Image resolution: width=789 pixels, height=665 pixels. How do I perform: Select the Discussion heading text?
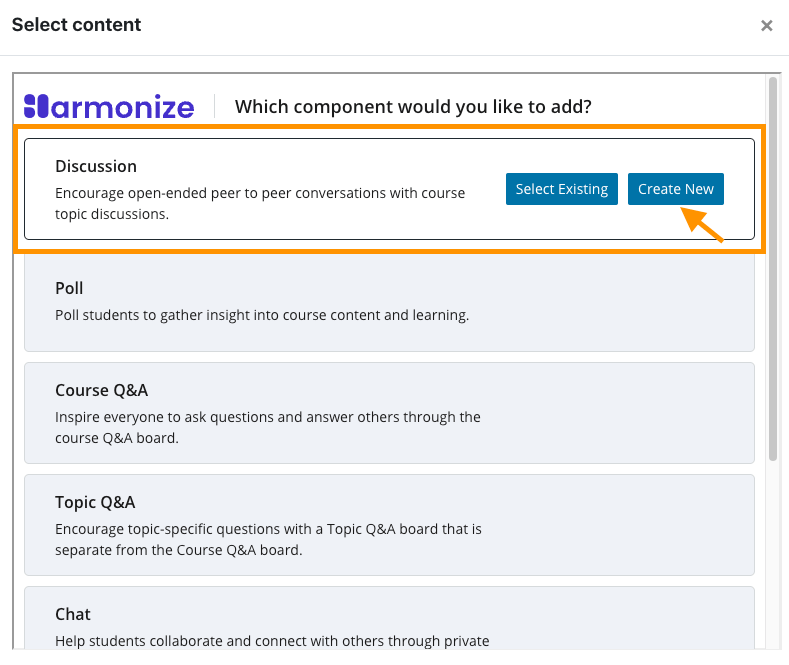(96, 166)
